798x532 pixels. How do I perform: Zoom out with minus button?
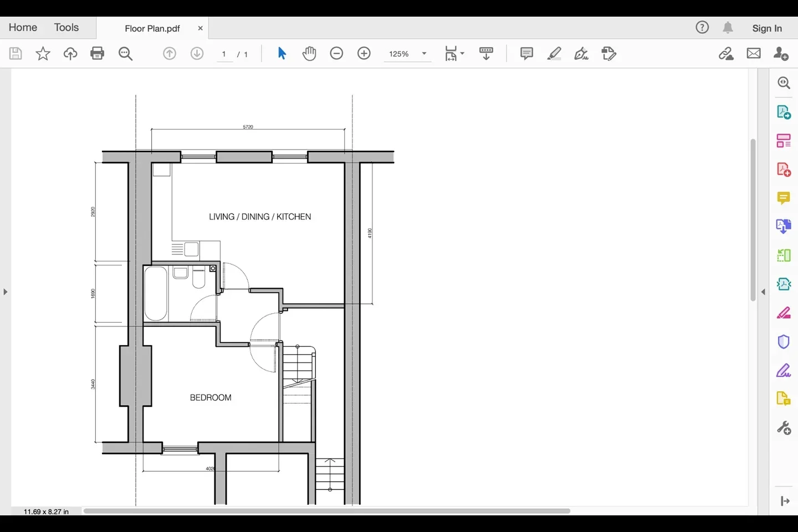pos(336,53)
